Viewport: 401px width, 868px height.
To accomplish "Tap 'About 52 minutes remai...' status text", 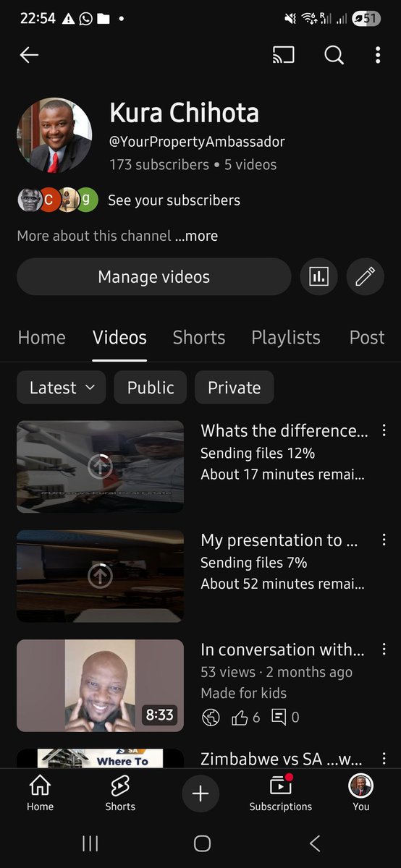I will [x=282, y=584].
